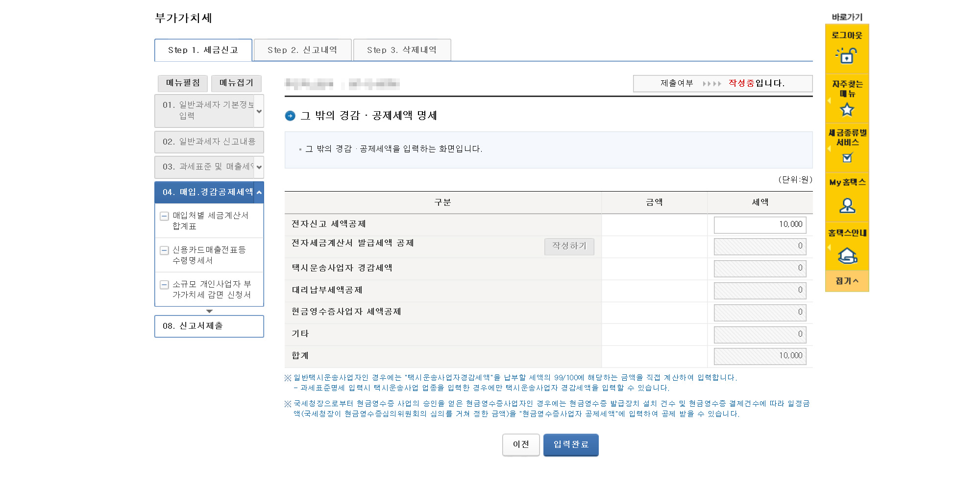Click the logout padlock icon

pos(847,55)
